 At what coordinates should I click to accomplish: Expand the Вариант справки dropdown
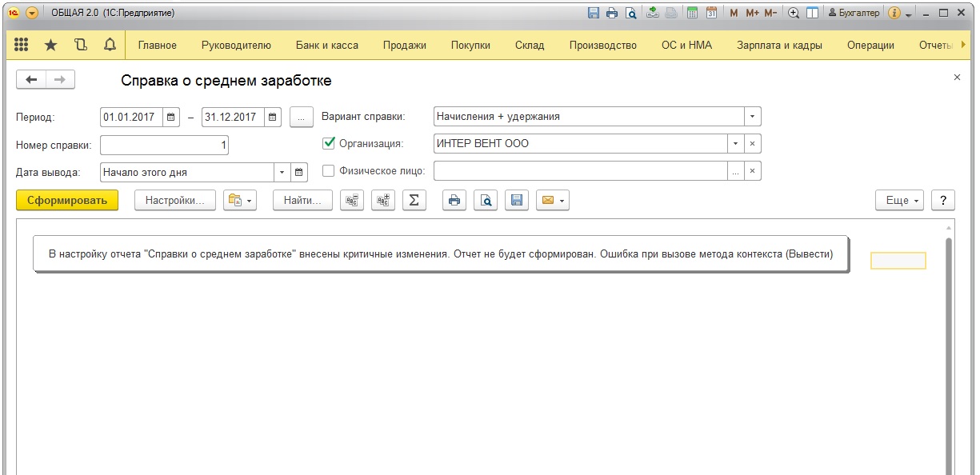752,117
